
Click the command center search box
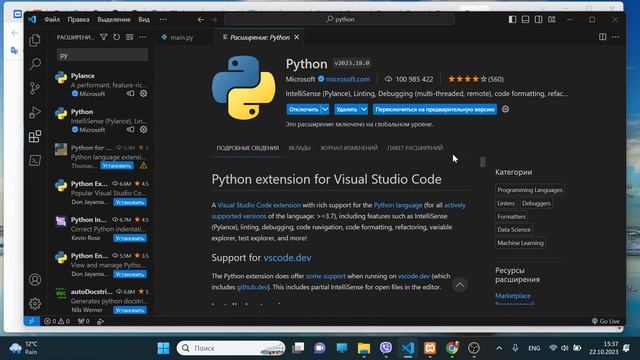pyautogui.click(x=340, y=19)
